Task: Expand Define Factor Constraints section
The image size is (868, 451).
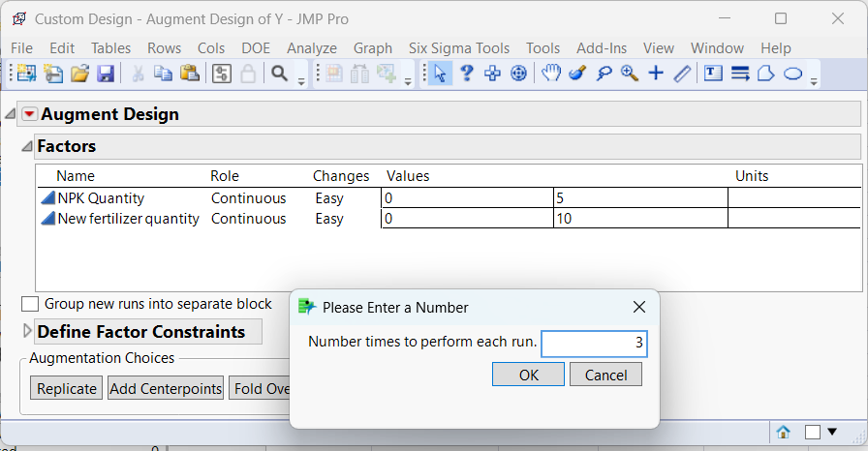Action: pos(27,332)
